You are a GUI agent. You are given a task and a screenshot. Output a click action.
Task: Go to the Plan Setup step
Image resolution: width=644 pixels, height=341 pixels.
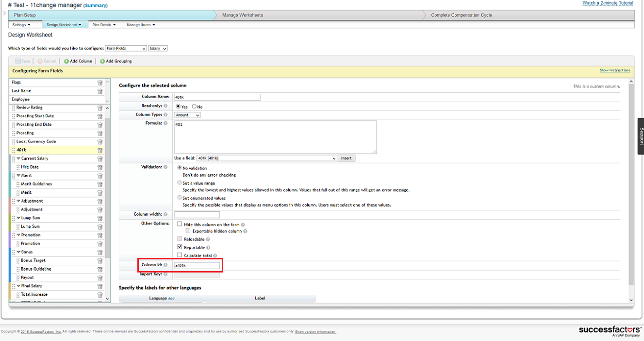click(x=112, y=15)
